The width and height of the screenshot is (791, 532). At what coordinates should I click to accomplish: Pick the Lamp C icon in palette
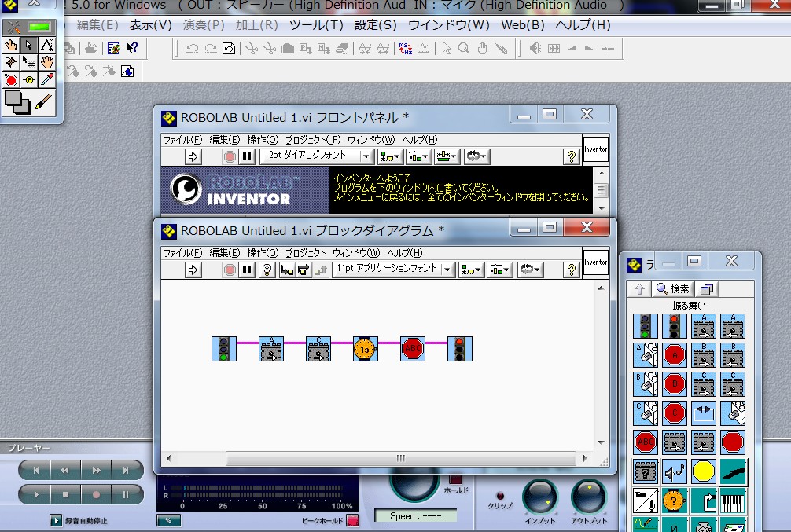pos(646,413)
